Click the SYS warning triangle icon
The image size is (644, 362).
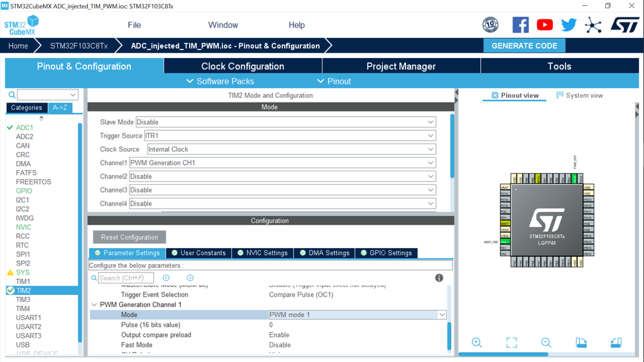click(10, 272)
